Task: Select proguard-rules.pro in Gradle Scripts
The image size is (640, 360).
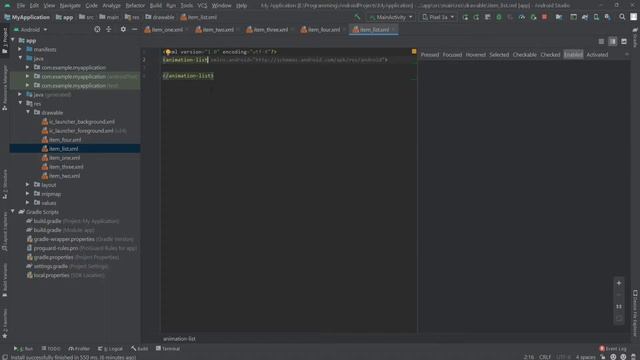Action: coord(56,248)
